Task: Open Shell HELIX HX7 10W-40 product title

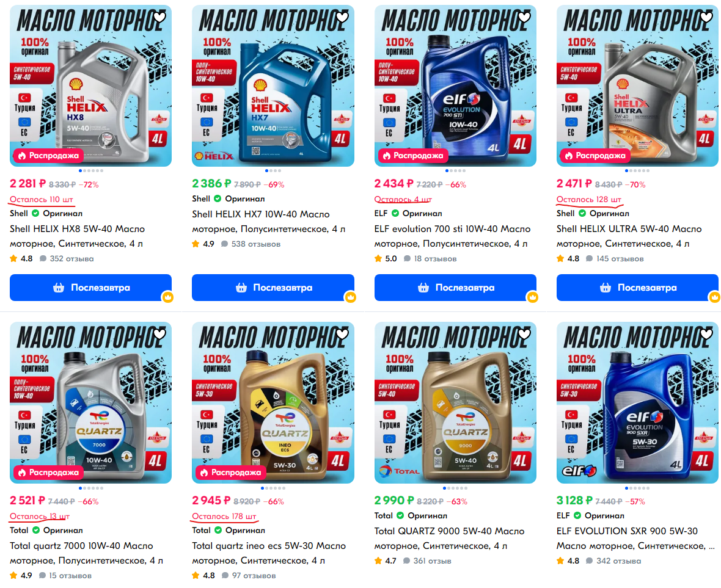Action: pyautogui.click(x=268, y=222)
